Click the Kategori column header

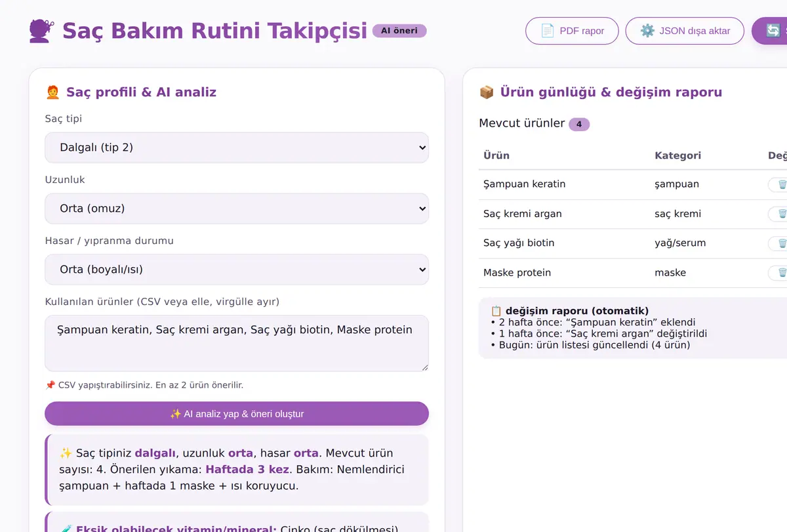677,155
